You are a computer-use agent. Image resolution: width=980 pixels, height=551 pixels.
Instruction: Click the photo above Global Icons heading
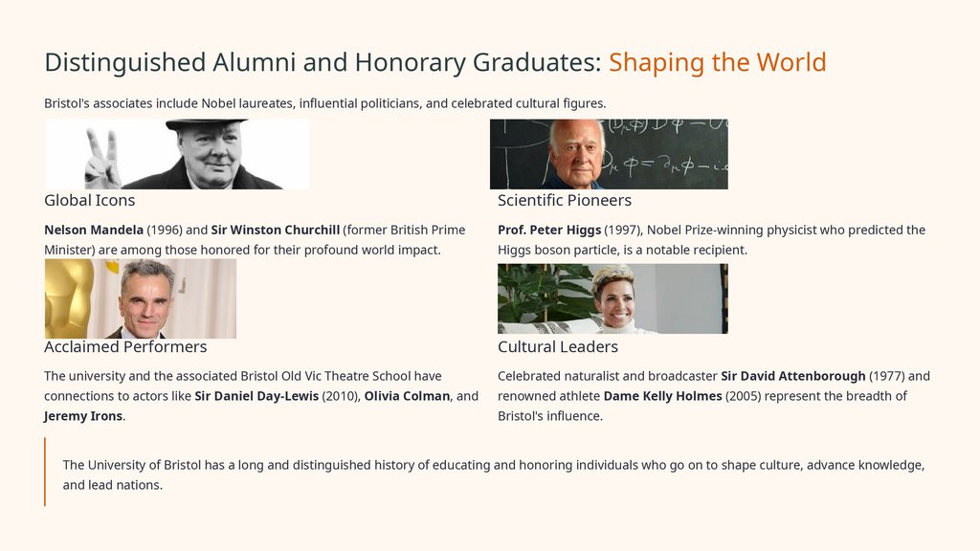pos(177,154)
